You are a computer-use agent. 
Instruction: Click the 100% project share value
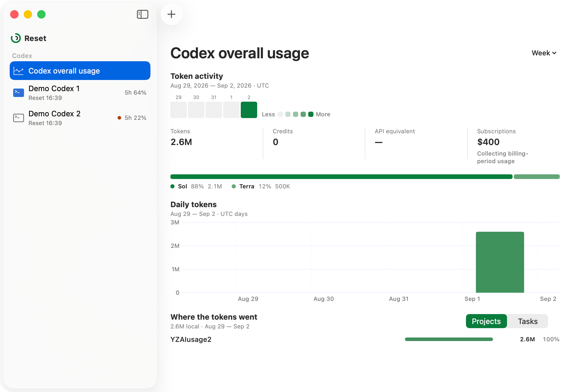(551, 339)
